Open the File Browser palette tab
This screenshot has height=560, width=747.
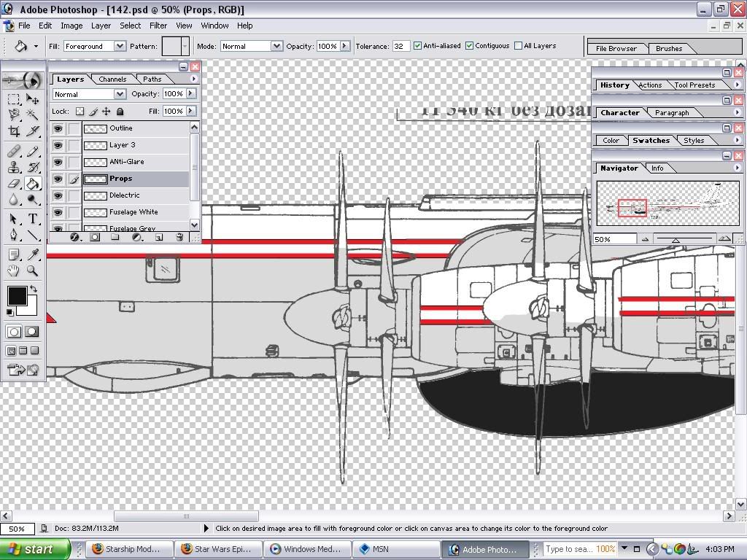click(616, 49)
